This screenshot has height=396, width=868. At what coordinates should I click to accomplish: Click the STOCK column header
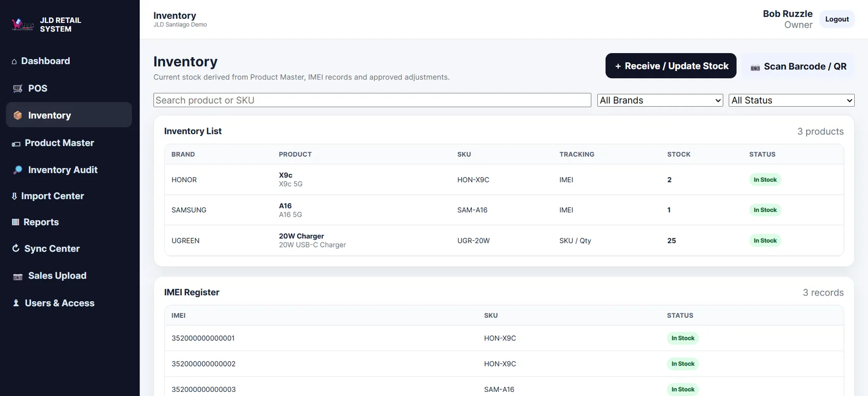point(679,154)
